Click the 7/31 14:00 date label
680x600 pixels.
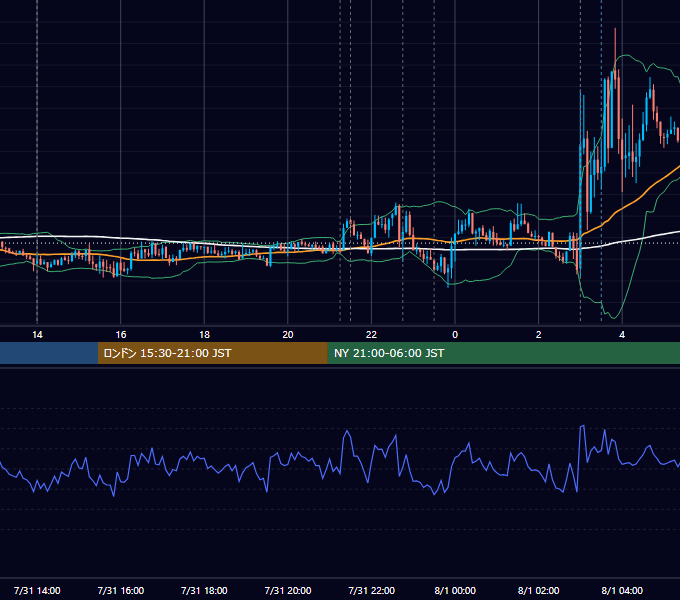pyautogui.click(x=37, y=590)
